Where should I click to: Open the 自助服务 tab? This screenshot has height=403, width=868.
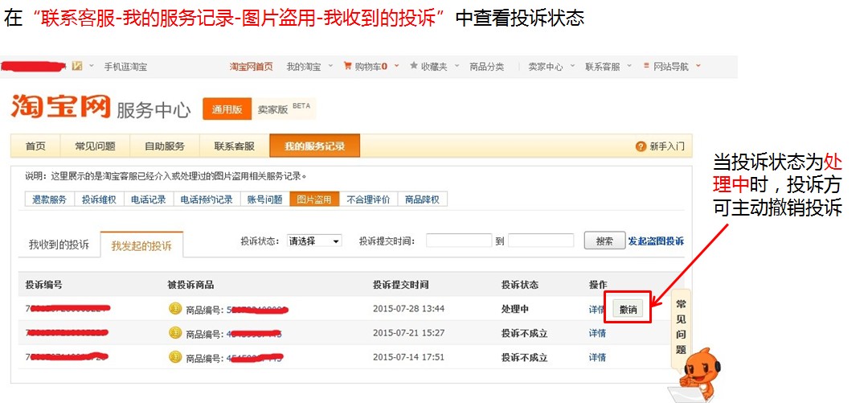coord(165,146)
